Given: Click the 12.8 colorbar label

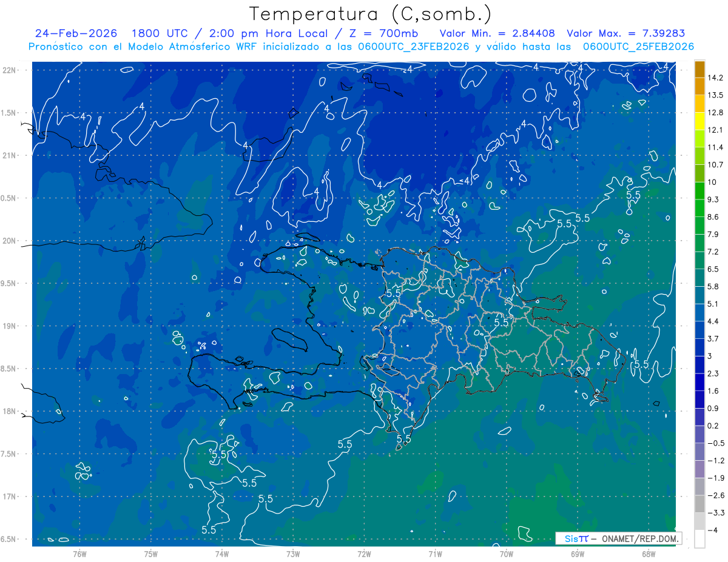Looking at the screenshot, I should [715, 113].
